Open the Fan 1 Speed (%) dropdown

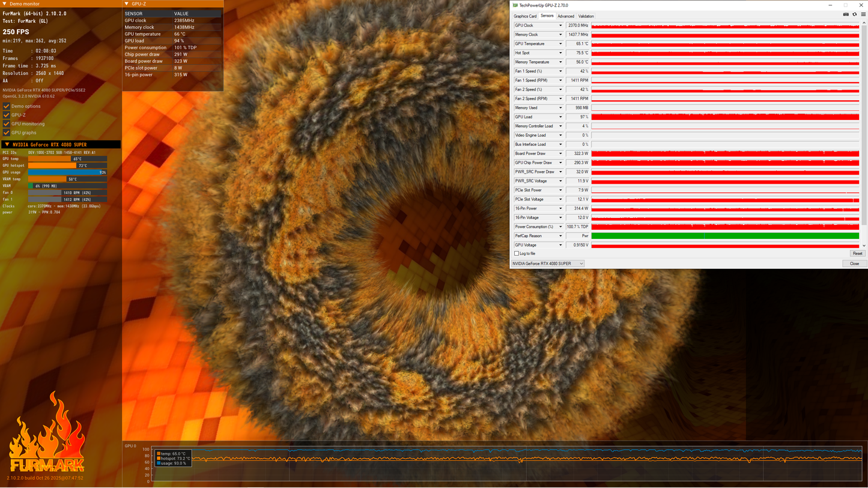560,71
